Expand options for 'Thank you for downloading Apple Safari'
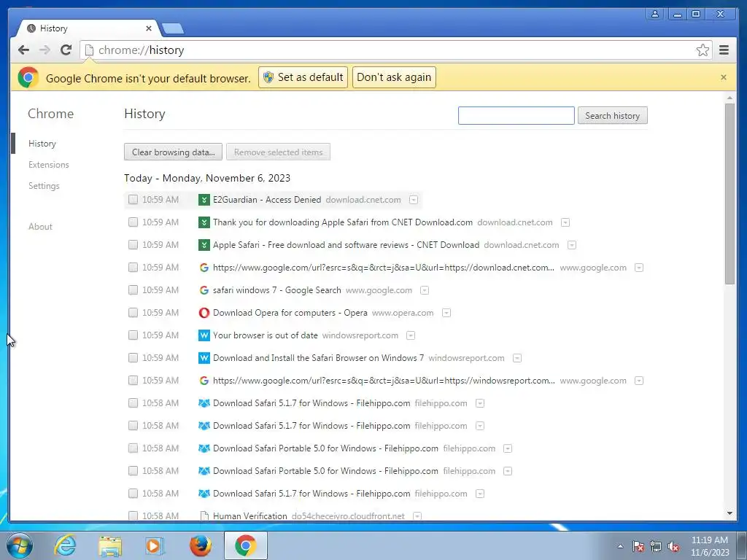 point(565,222)
